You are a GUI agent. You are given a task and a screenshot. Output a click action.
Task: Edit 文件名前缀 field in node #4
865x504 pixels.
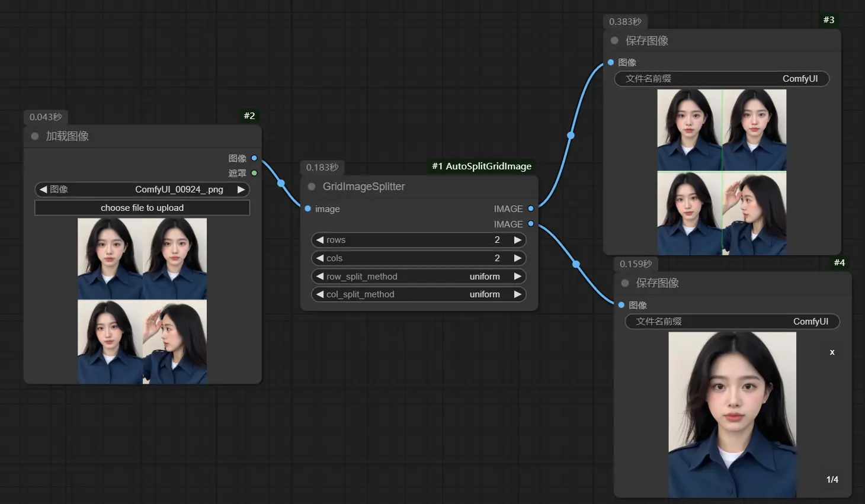732,322
